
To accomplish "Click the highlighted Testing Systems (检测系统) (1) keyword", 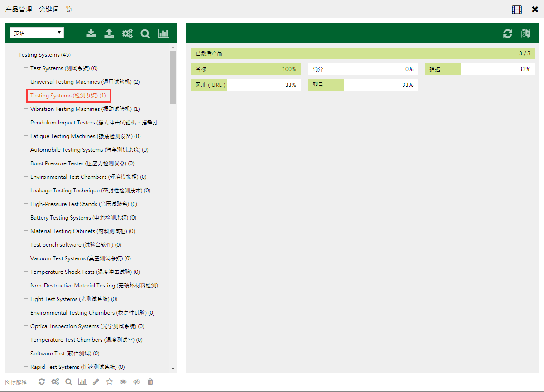I will pos(68,96).
